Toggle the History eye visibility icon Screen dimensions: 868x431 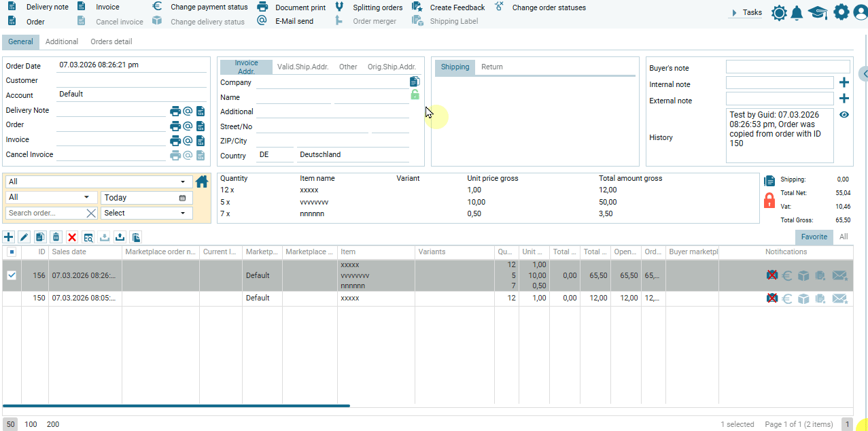[844, 115]
